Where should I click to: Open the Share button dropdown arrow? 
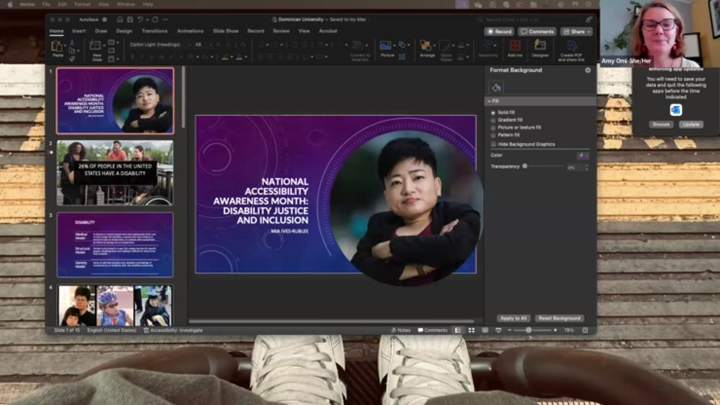(x=589, y=32)
